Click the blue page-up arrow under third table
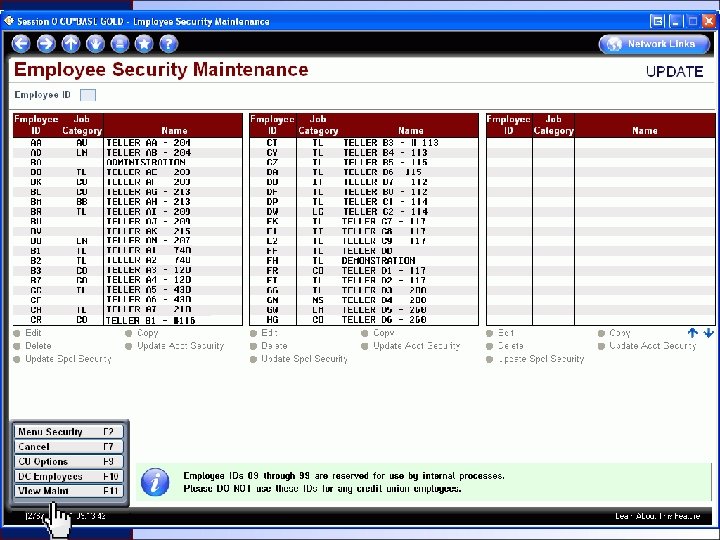 tap(692, 333)
